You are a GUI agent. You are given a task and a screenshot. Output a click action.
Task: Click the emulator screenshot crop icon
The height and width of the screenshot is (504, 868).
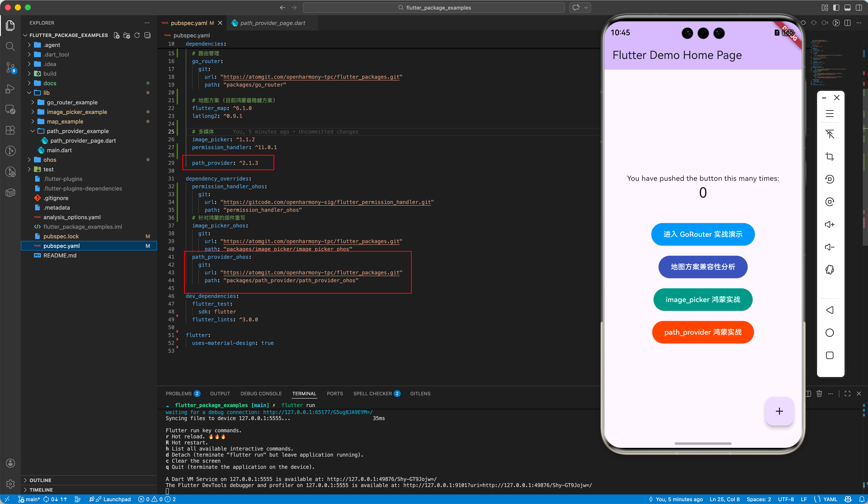[829, 157]
